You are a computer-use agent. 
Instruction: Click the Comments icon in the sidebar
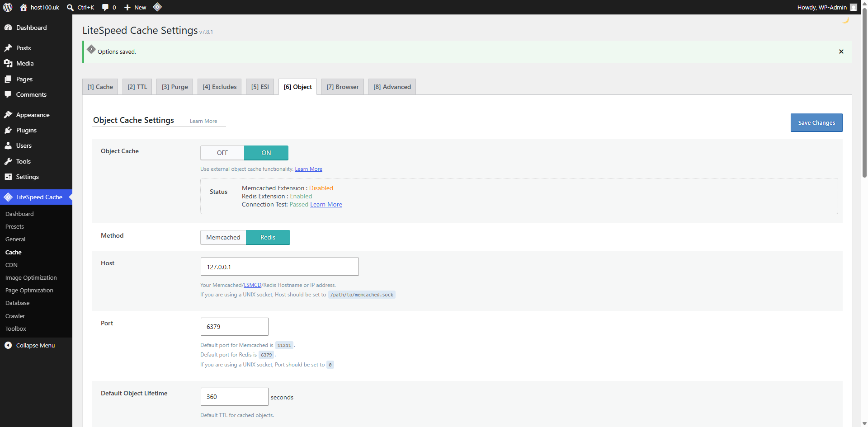click(8, 94)
